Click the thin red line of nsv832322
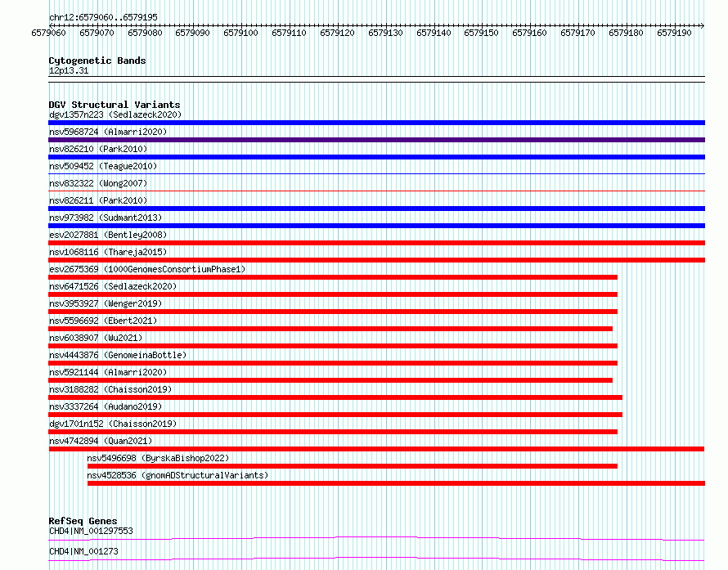728x570 pixels. click(x=376, y=191)
